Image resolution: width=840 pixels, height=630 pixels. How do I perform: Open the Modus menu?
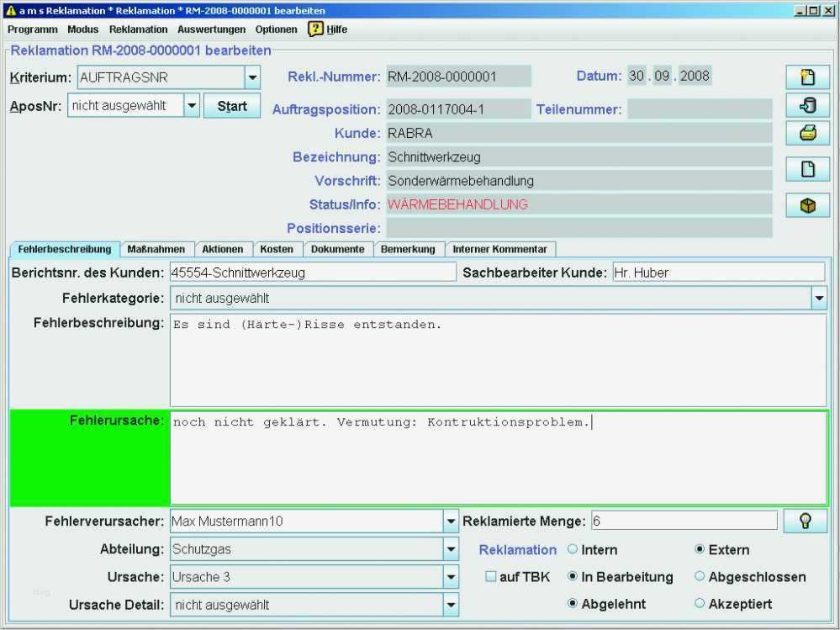pyautogui.click(x=82, y=29)
